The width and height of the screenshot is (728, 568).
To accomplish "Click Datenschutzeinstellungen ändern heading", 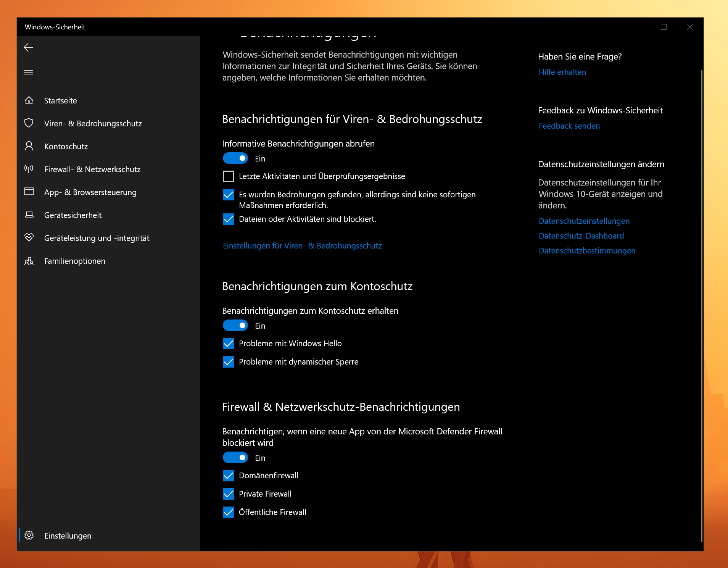I will [x=601, y=164].
